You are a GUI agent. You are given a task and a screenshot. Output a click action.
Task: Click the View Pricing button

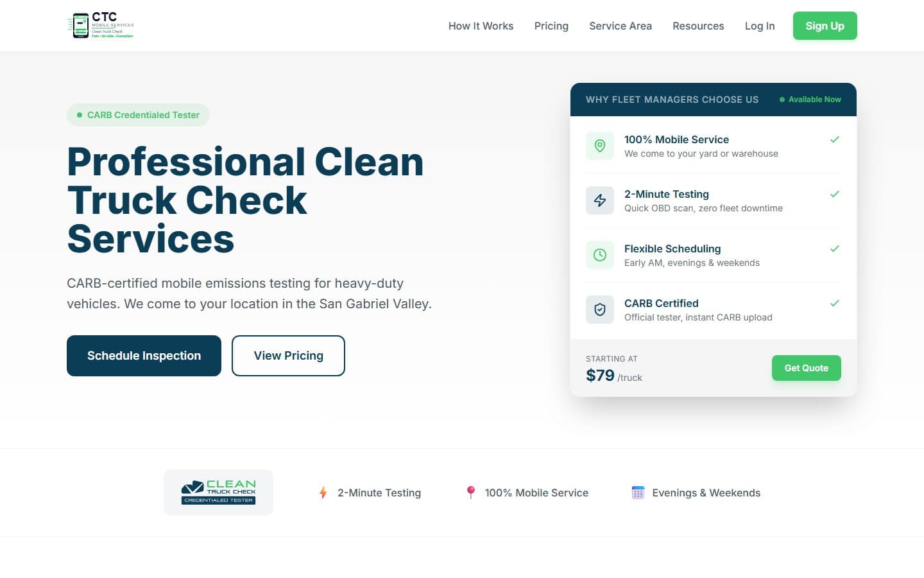[288, 356]
